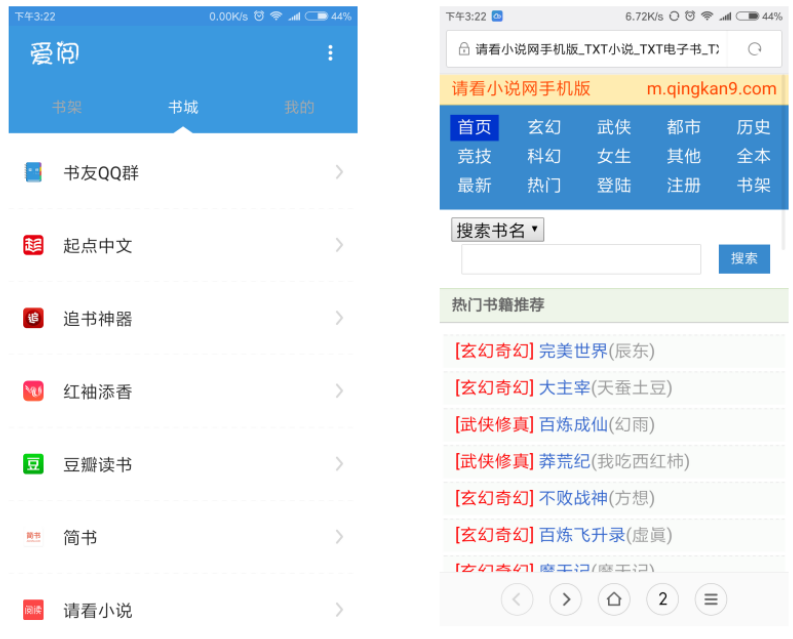The height and width of the screenshot is (639, 793).
Task: Select the 女生 category in navigation
Action: pyautogui.click(x=614, y=156)
